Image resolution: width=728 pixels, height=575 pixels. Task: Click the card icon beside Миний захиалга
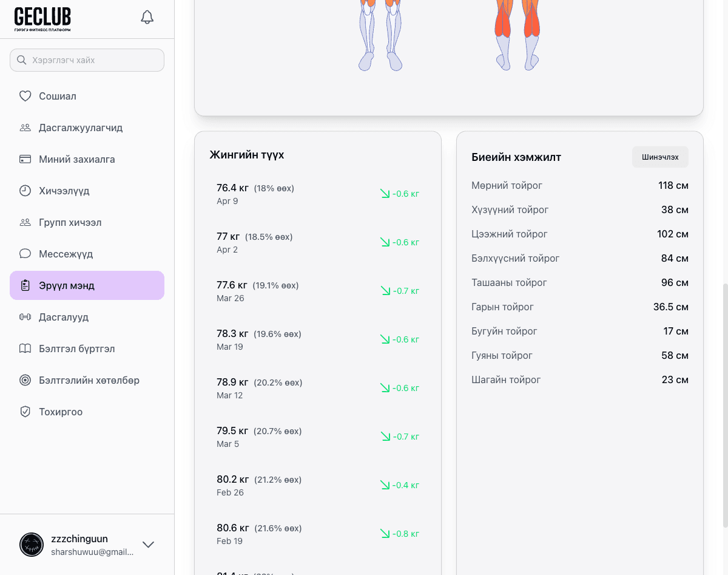pos(25,159)
